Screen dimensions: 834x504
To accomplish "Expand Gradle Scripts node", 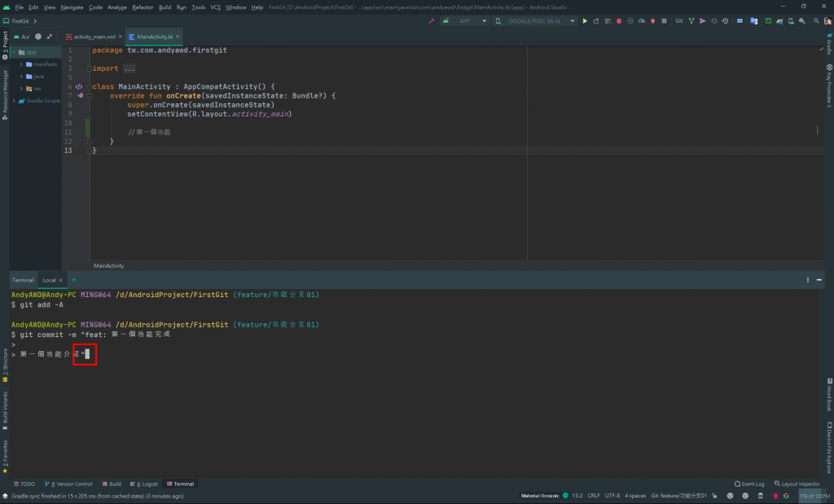I will (15, 100).
